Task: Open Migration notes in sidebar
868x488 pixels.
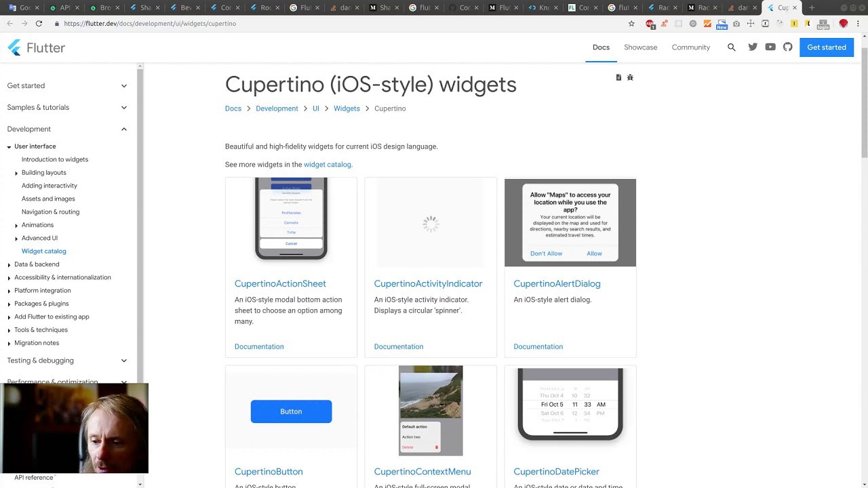Action: click(37, 343)
